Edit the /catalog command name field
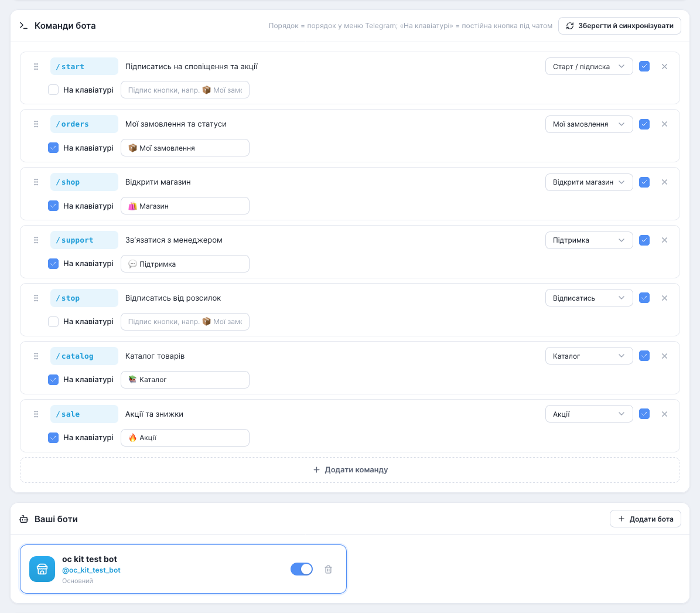Viewport: 700px width, 613px height. coord(84,356)
